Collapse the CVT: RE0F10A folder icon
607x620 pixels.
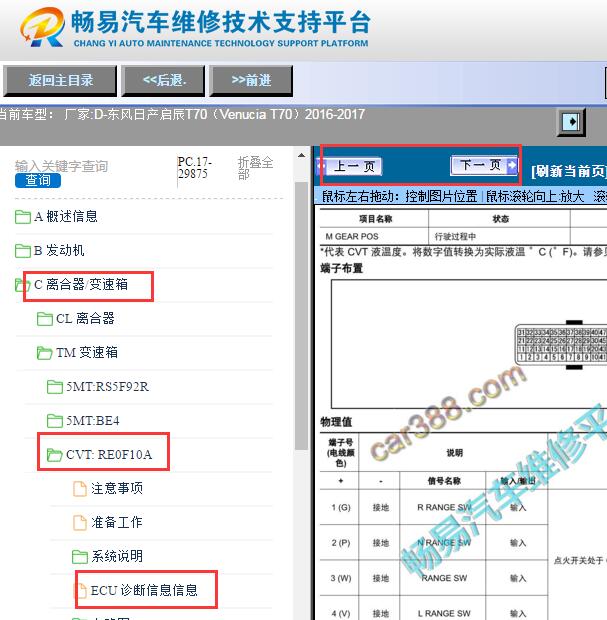coord(55,455)
